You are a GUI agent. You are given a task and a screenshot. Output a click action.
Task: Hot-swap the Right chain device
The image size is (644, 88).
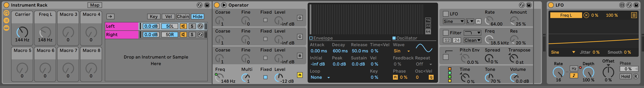[x=200, y=35]
